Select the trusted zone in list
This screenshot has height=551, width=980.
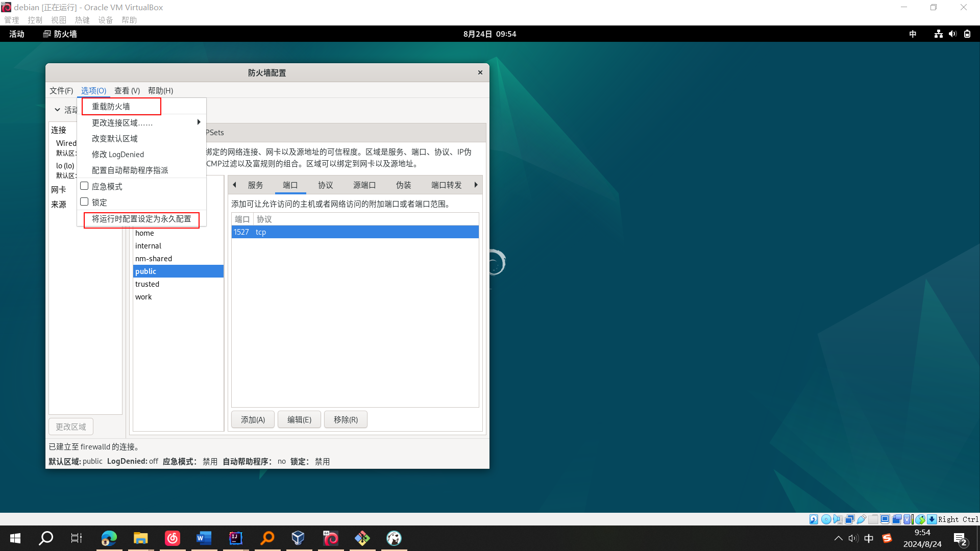(x=148, y=284)
